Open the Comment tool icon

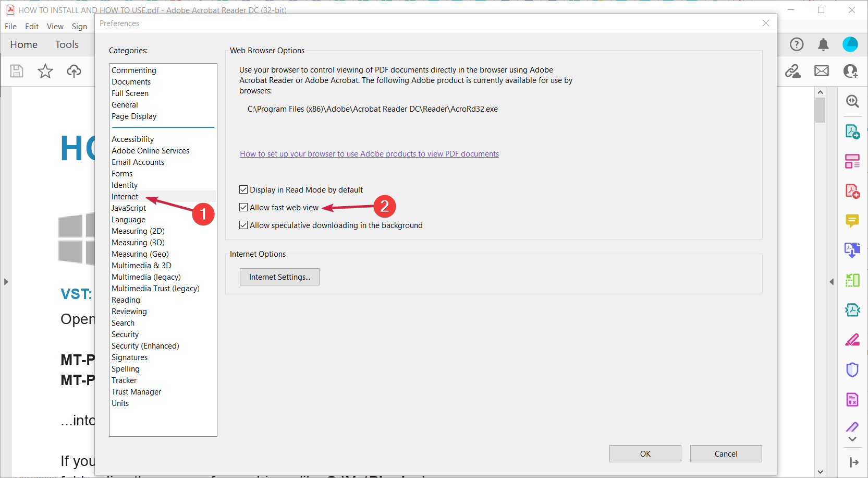[x=852, y=221]
